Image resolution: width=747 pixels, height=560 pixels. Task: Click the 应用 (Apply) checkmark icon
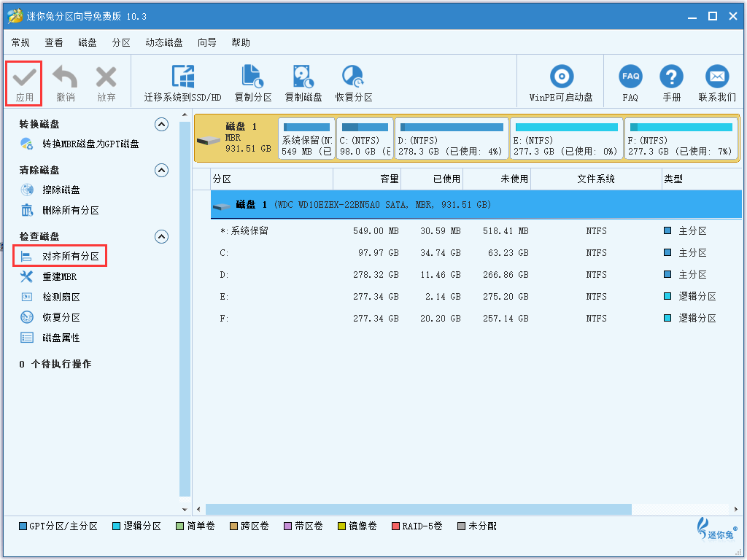click(24, 77)
